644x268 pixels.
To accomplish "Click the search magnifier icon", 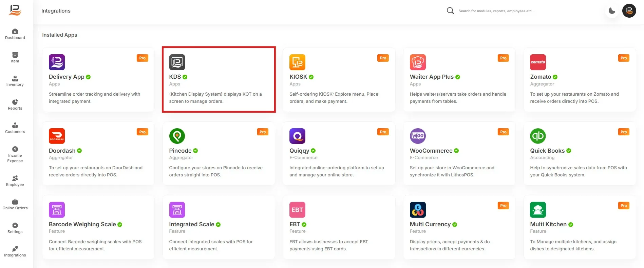I will 450,11.
